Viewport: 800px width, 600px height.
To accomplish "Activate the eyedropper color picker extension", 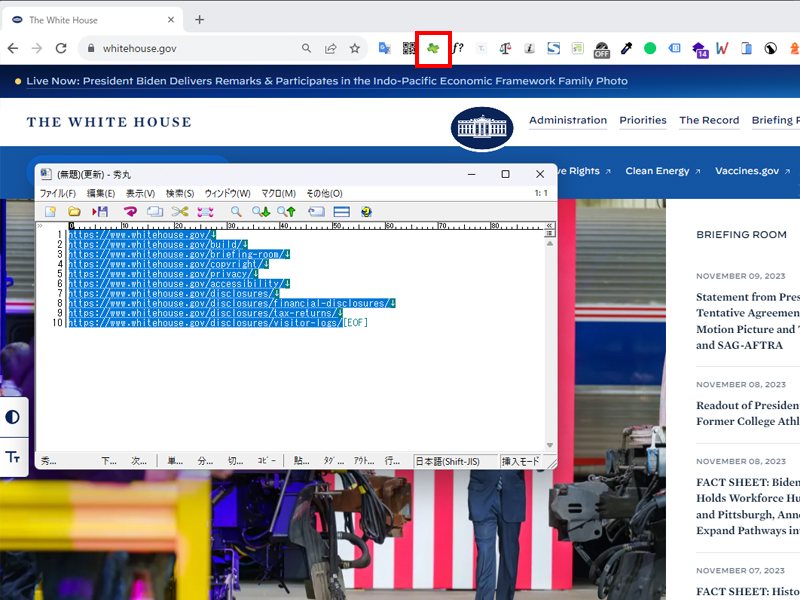I will coord(626,48).
